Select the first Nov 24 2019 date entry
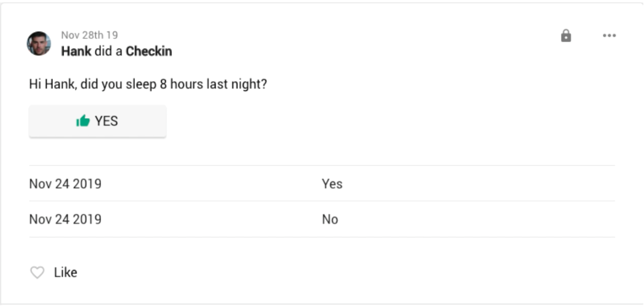 [65, 183]
